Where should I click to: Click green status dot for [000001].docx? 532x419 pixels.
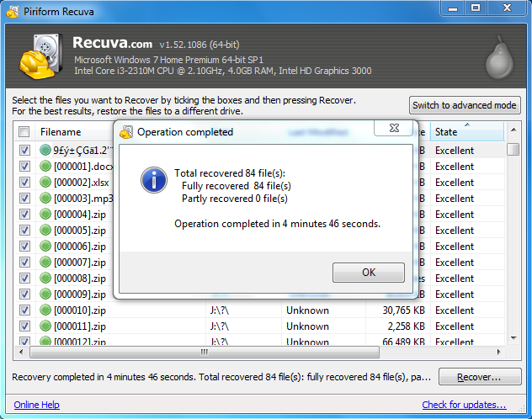coord(45,166)
